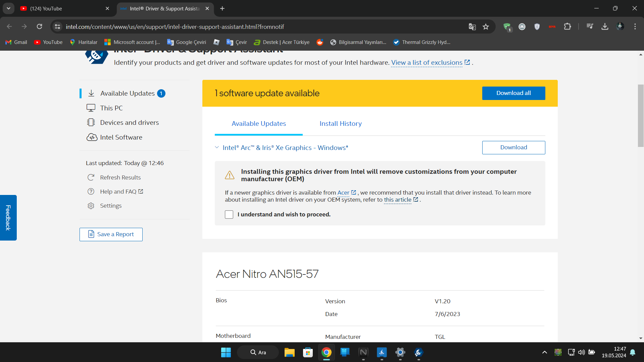Expand the Intel Arc & Iris Xe Graphics chevron
The height and width of the screenshot is (362, 644).
click(x=217, y=148)
